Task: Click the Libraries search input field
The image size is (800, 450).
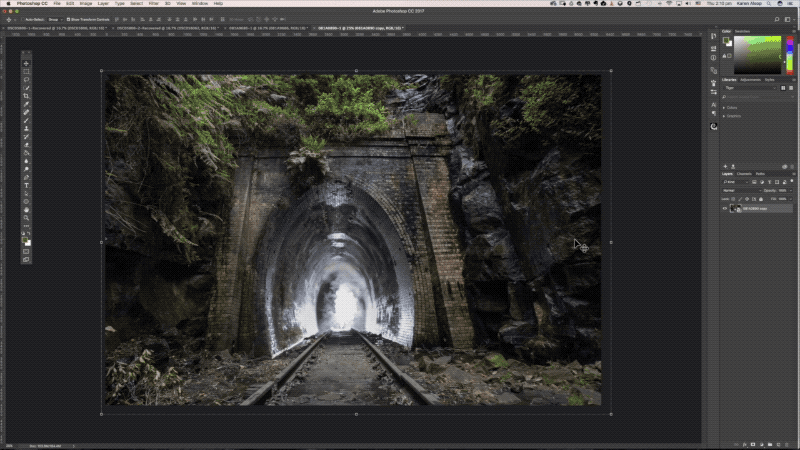Action: pos(760,96)
